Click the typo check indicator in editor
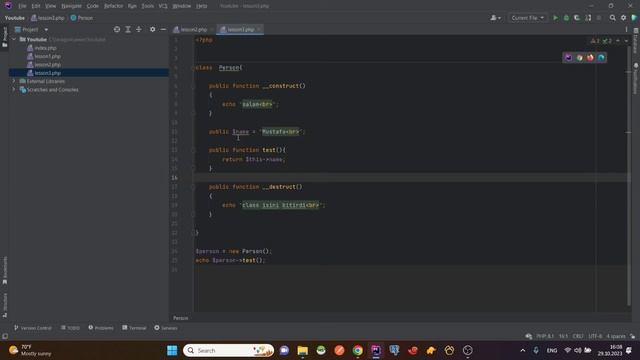This screenshot has width=640, height=360. [x=607, y=41]
